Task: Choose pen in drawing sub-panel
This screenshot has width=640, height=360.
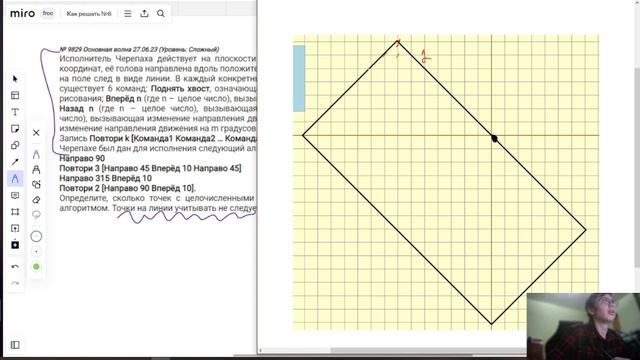Action: click(36, 154)
